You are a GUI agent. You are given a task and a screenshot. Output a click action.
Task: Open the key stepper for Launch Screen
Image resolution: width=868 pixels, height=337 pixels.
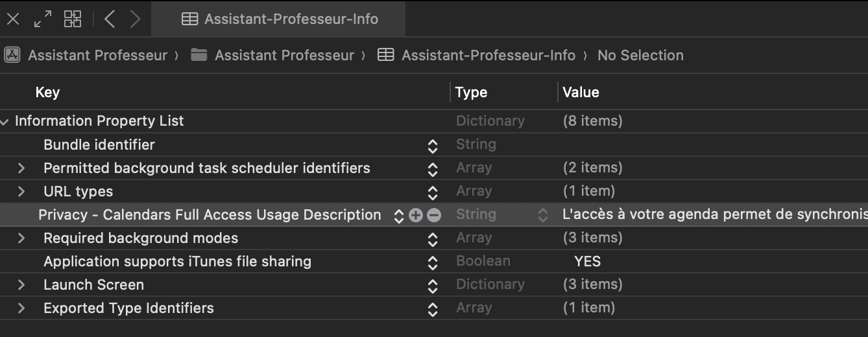[433, 285]
